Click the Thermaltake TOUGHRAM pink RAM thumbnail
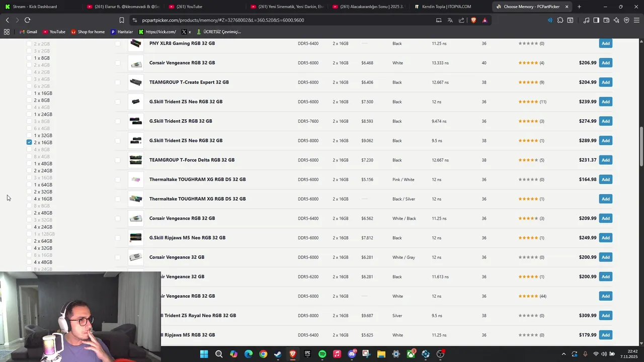 coord(135,179)
